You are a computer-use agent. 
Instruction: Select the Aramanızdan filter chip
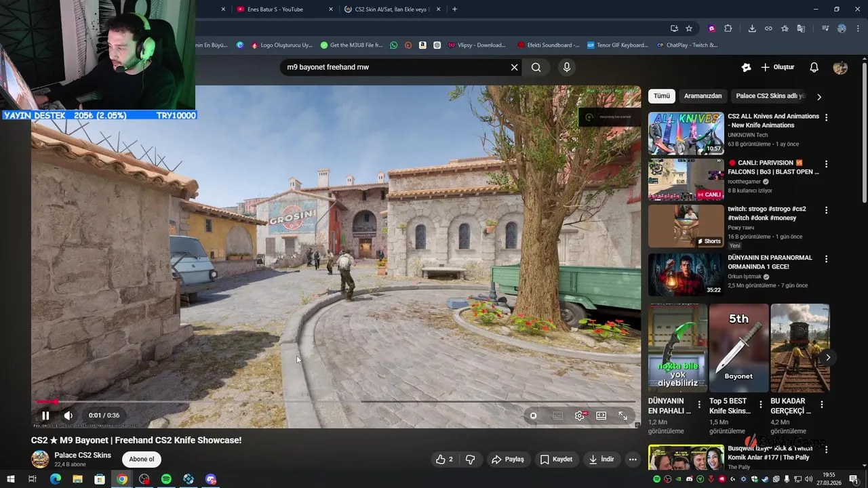click(x=703, y=96)
